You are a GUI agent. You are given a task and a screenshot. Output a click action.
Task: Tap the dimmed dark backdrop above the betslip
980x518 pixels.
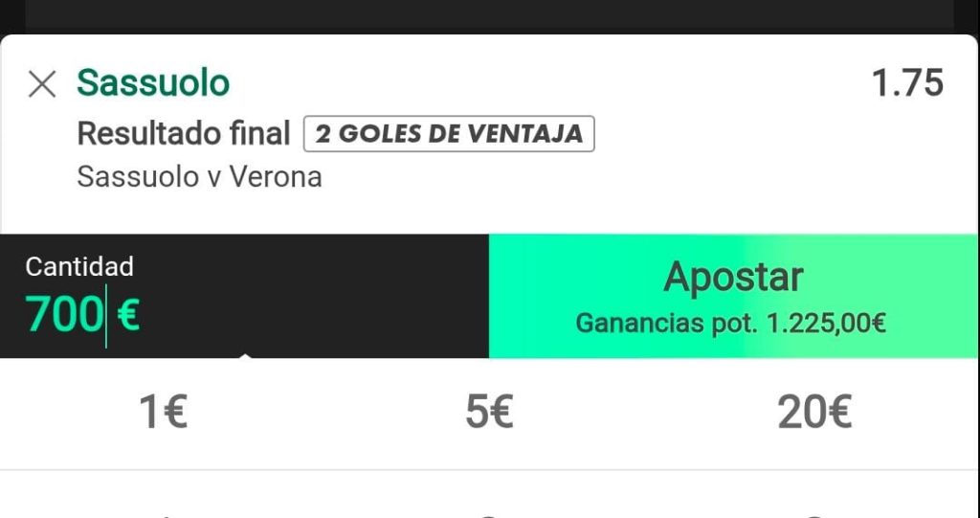click(490, 16)
